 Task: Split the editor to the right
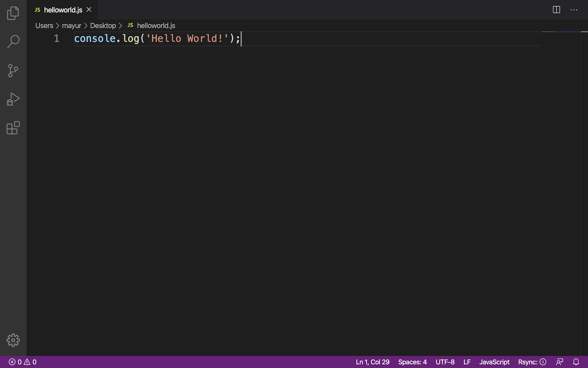[556, 10]
